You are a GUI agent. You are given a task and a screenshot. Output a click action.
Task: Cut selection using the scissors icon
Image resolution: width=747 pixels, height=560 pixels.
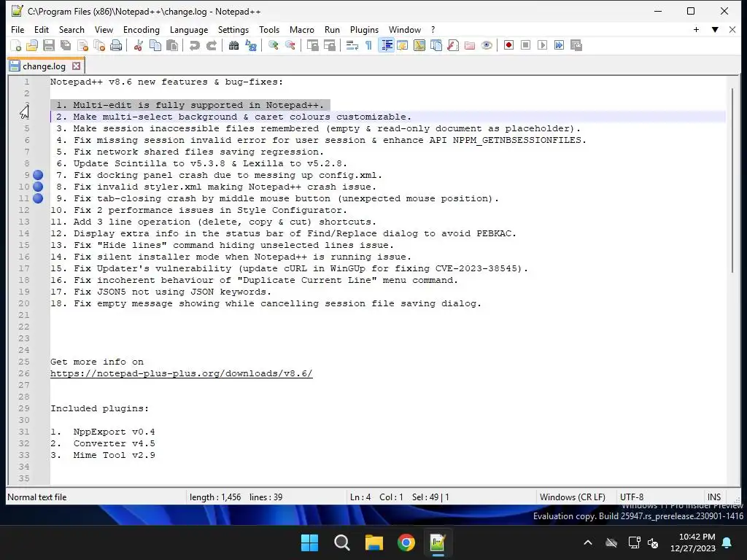pos(139,46)
